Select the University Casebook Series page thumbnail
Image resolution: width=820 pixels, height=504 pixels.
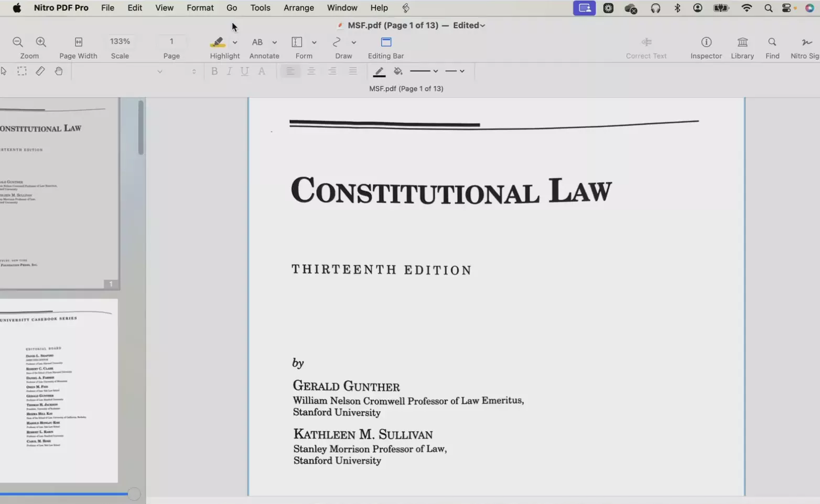[59, 391]
